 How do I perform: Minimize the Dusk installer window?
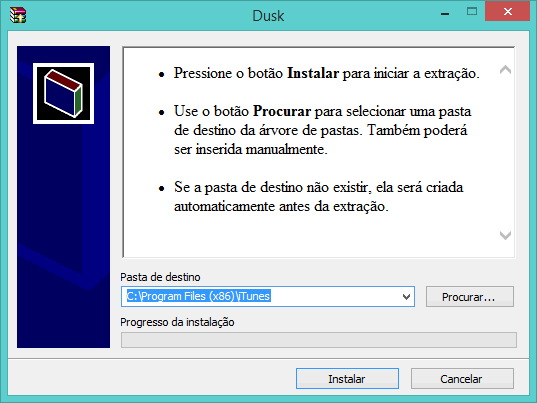445,14
